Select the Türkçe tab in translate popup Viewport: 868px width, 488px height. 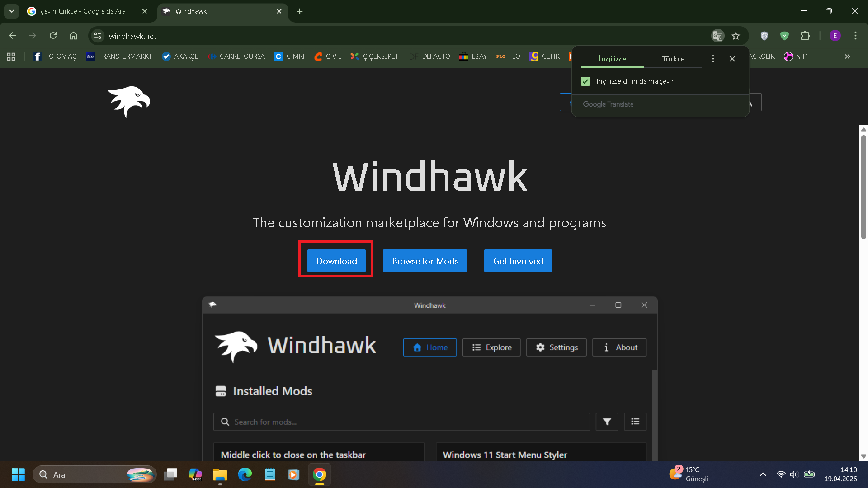(x=673, y=59)
